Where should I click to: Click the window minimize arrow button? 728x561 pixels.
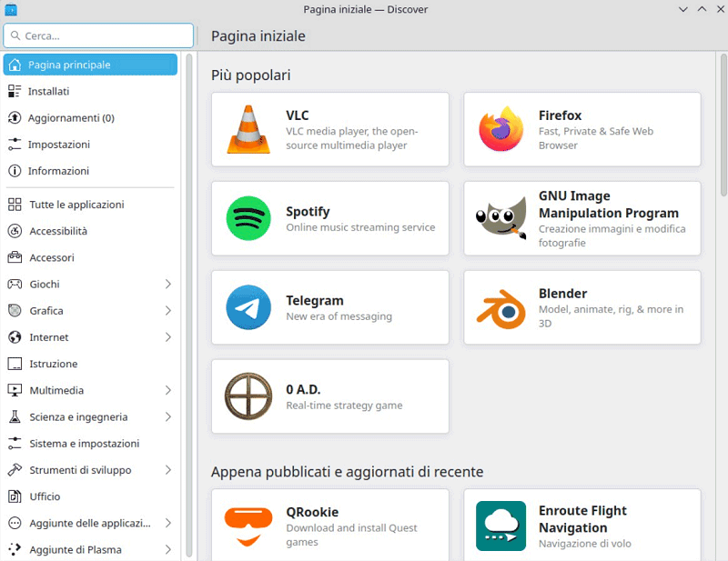click(683, 9)
